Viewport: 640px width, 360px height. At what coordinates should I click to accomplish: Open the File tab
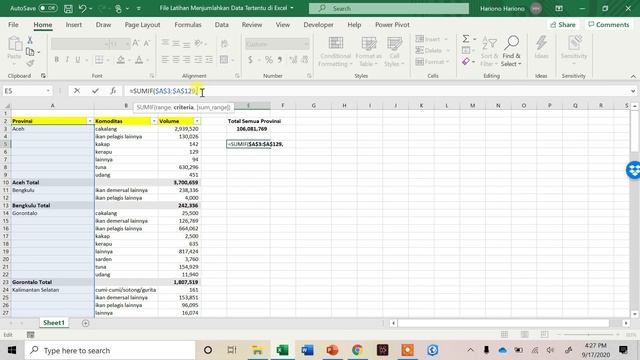coord(13,24)
